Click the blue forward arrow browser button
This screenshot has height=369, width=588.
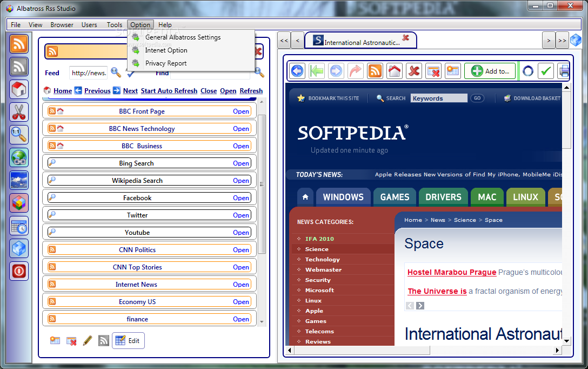click(x=336, y=71)
